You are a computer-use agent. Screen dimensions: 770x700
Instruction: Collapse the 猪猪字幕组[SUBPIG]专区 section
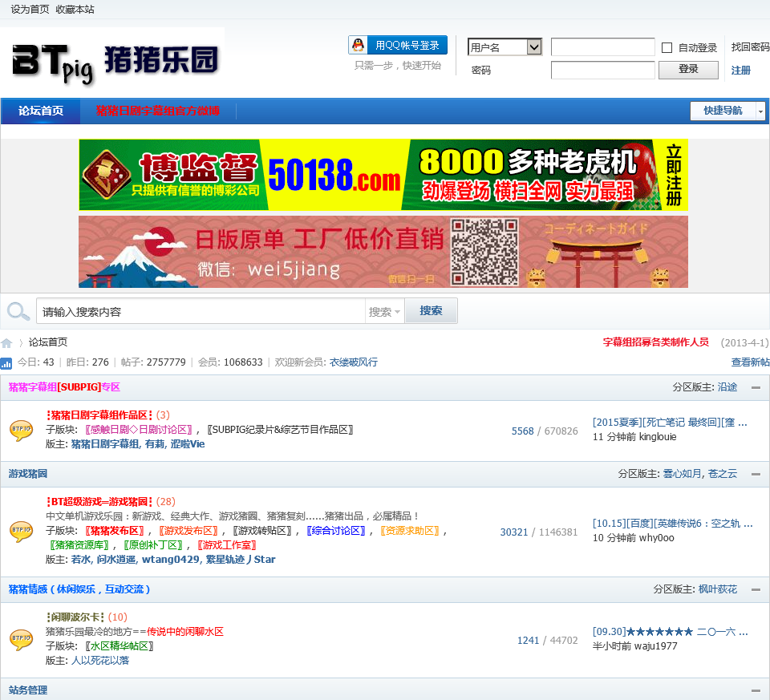(756, 388)
